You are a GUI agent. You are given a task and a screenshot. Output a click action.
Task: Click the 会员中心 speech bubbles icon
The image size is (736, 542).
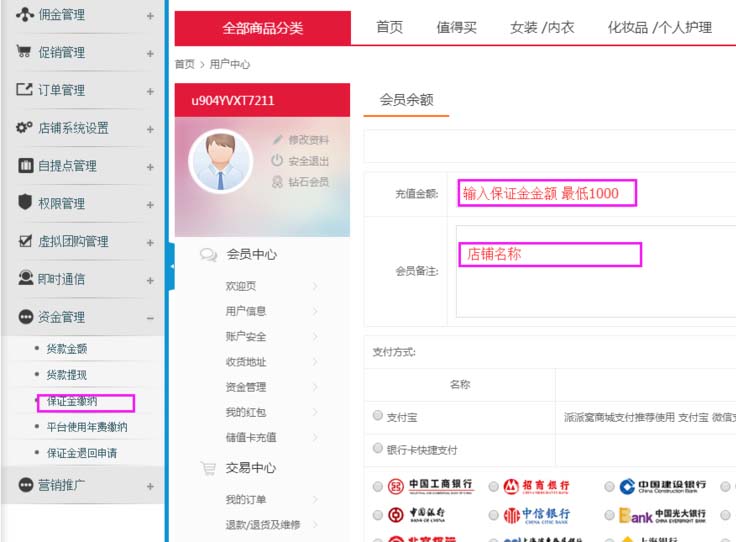[208, 254]
